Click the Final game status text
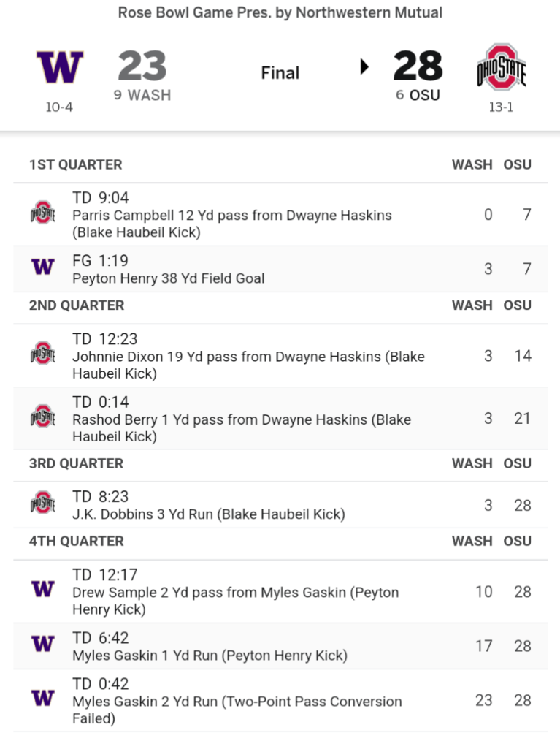The height and width of the screenshot is (741, 560). point(280,72)
